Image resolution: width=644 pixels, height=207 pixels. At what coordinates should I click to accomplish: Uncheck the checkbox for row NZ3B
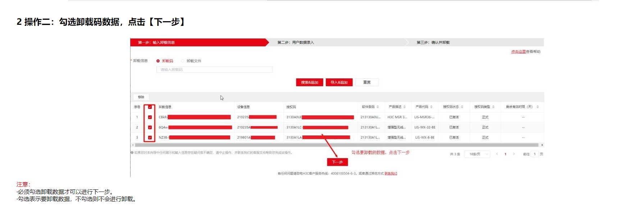[x=150, y=137]
